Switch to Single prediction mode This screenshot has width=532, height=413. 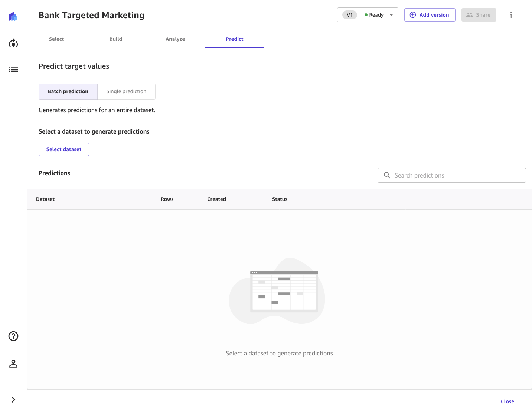pyautogui.click(x=126, y=91)
